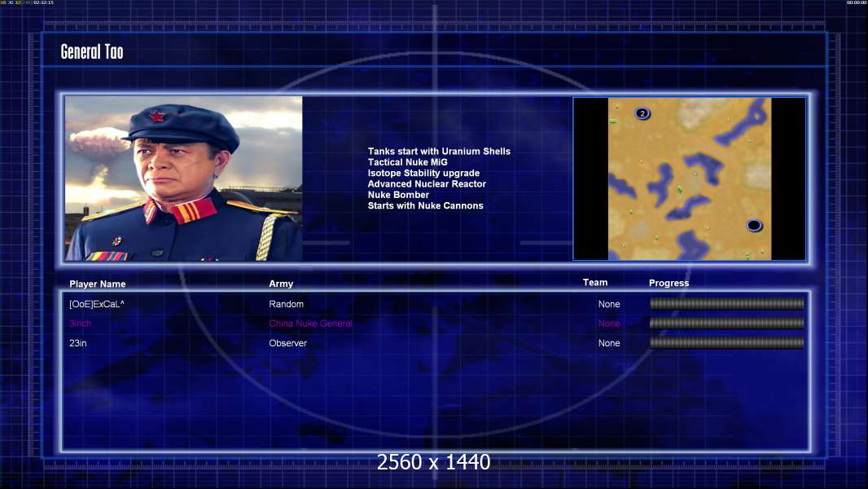
Task: Click the 23in loading progress bar
Action: (x=727, y=343)
